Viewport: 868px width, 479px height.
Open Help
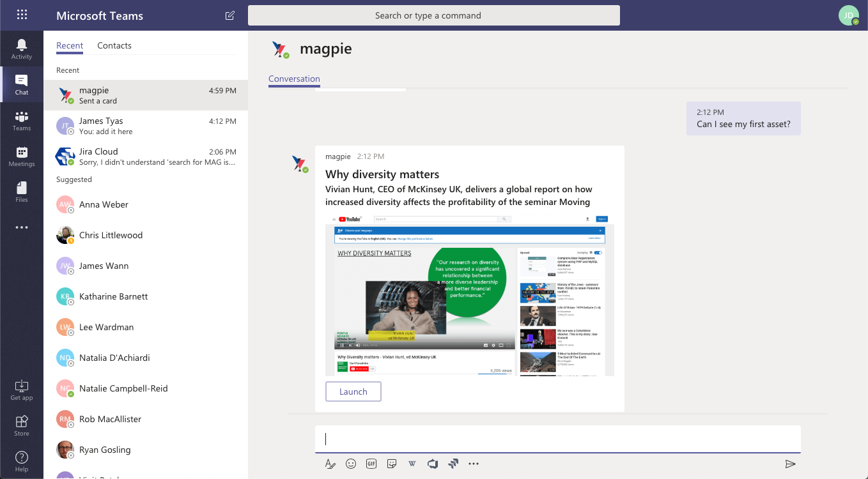pos(22,461)
